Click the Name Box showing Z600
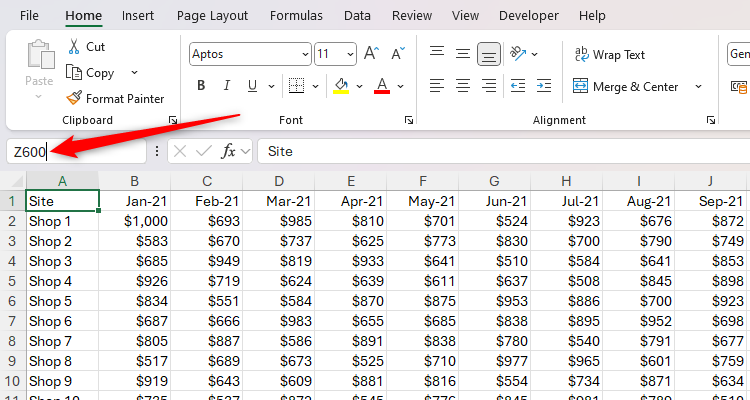The image size is (750, 400). point(75,151)
